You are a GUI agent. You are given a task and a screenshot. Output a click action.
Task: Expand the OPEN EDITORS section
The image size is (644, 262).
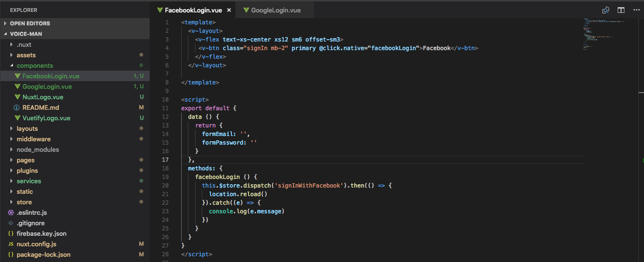click(x=30, y=23)
